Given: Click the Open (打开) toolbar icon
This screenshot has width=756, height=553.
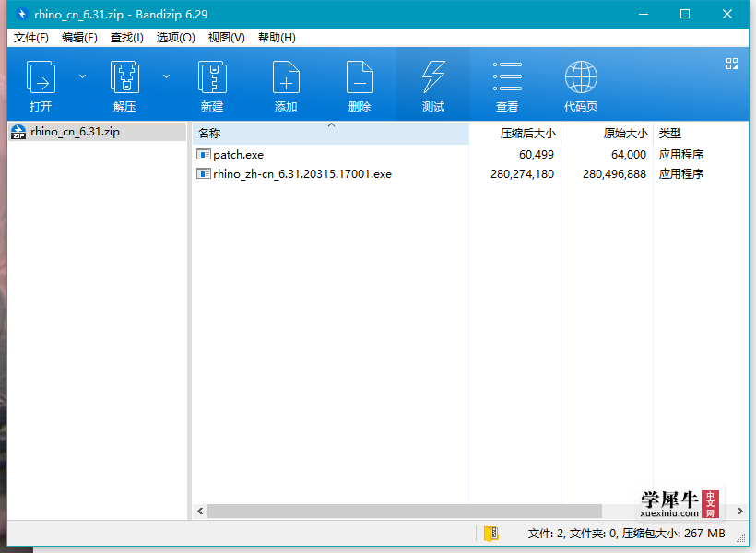Looking at the screenshot, I should pos(41,77).
